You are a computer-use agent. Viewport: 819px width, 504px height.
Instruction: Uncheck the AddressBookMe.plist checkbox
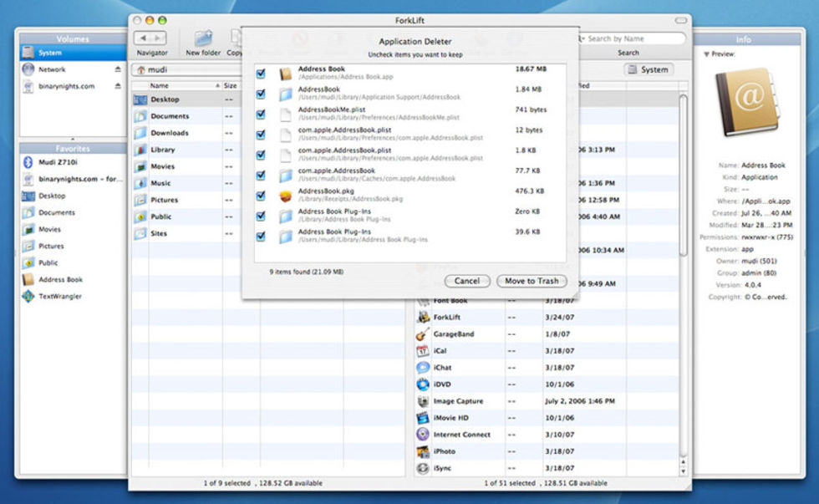tap(262, 114)
